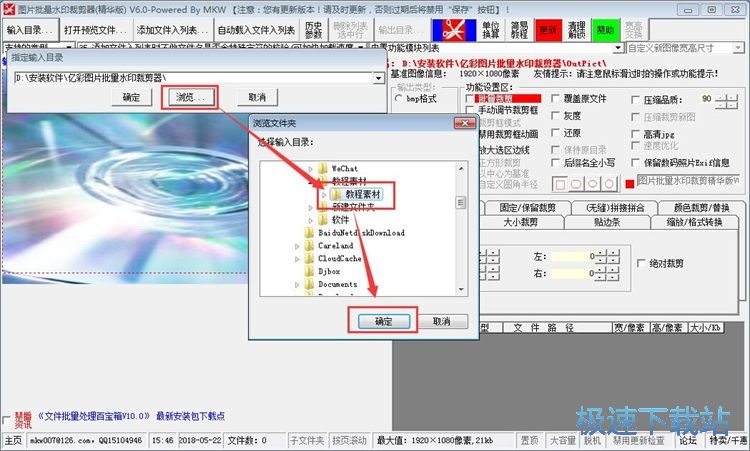Select the square crop shape icon
Image resolution: width=750 pixels, height=451 pixels.
click(560, 184)
